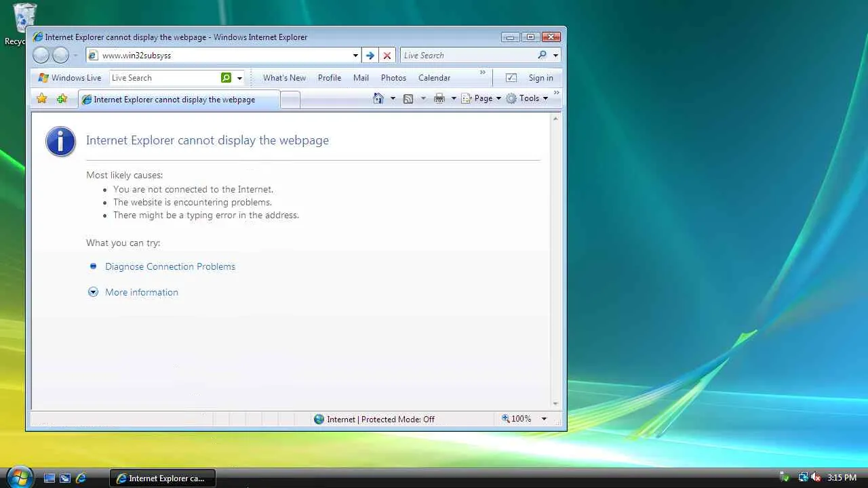868x488 pixels.
Task: Click the Forward navigation button
Action: [x=61, y=56]
